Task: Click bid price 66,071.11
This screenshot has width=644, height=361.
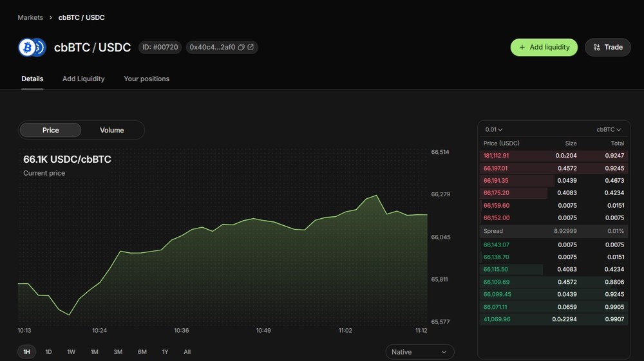Action: (x=495, y=307)
